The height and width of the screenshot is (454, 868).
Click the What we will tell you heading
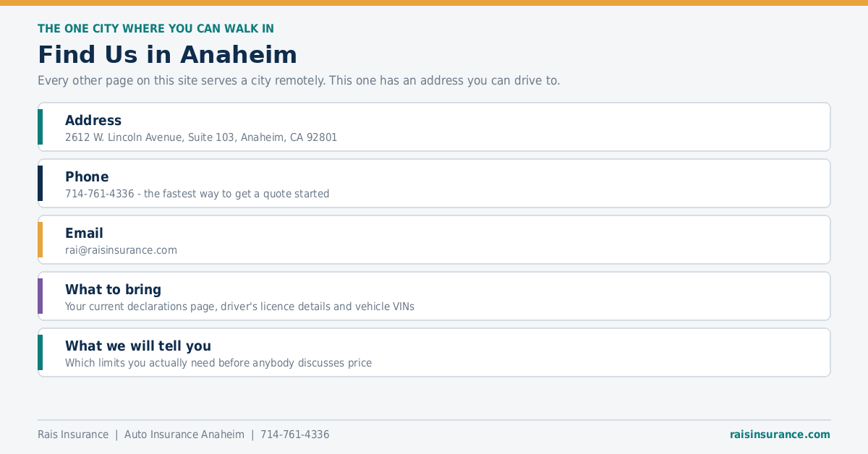click(x=138, y=346)
